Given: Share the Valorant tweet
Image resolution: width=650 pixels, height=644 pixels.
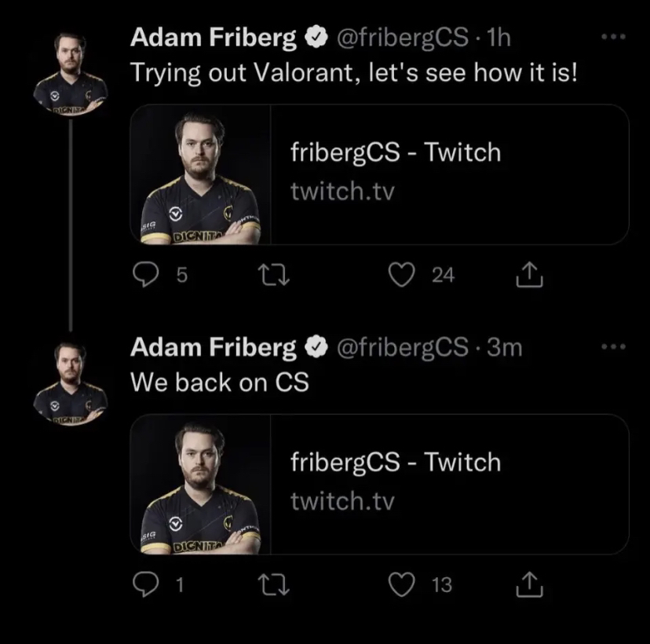Looking at the screenshot, I should click(x=528, y=274).
